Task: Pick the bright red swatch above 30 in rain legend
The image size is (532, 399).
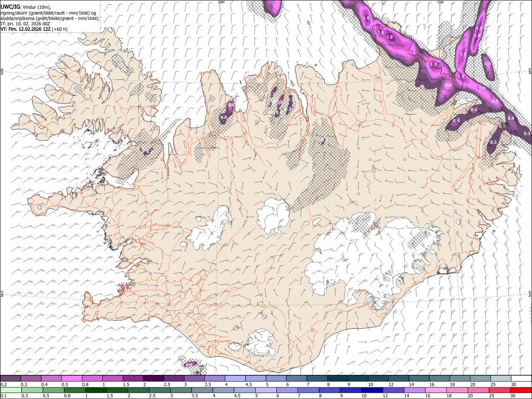Action: [x=521, y=390]
